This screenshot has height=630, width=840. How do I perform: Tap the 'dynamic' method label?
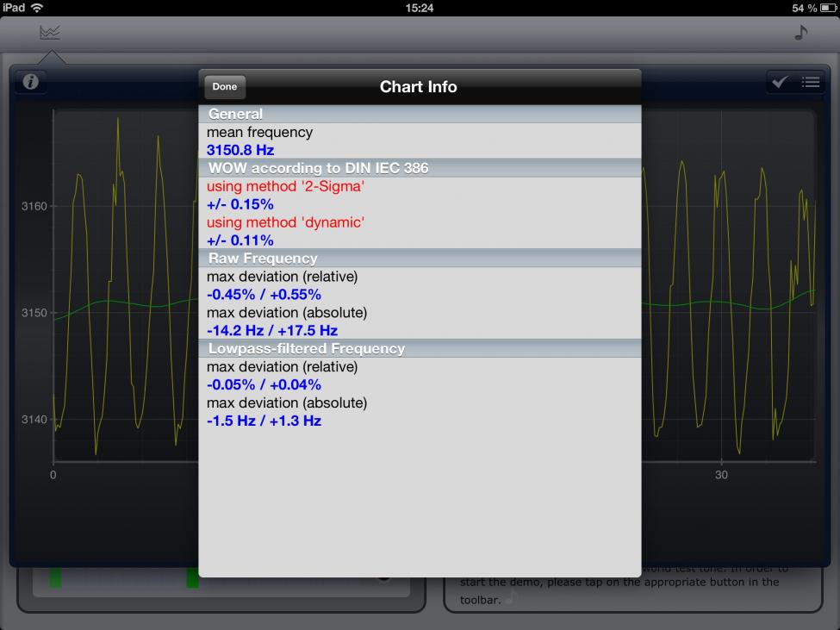point(285,222)
